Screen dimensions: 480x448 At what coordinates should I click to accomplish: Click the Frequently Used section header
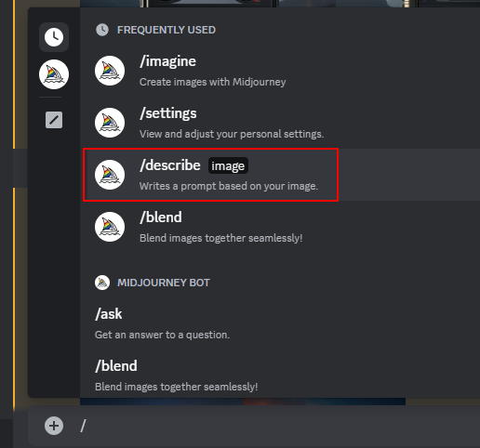click(167, 30)
